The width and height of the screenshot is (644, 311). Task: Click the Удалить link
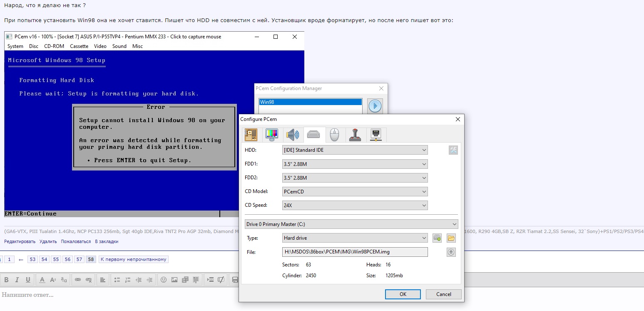(x=48, y=241)
